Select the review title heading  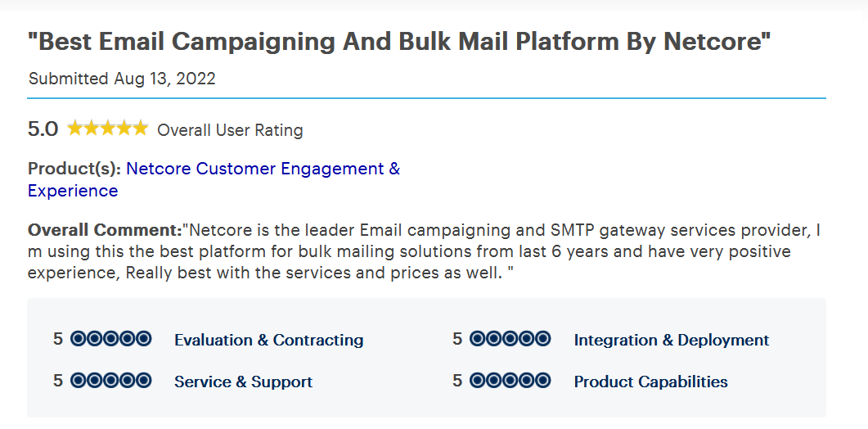click(399, 42)
